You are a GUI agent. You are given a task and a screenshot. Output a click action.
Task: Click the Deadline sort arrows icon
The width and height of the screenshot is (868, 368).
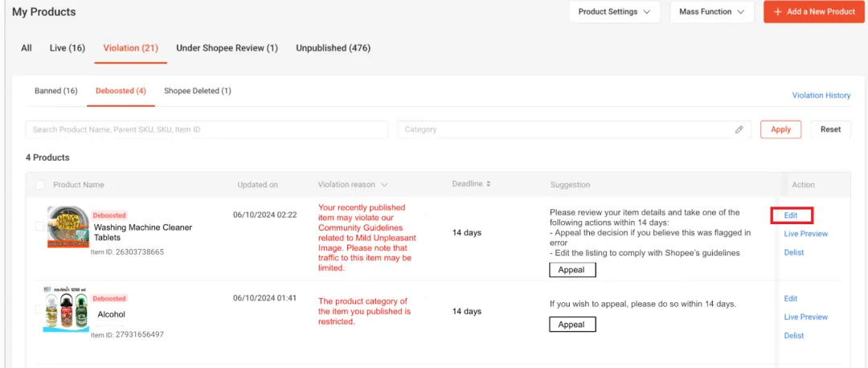pos(488,184)
